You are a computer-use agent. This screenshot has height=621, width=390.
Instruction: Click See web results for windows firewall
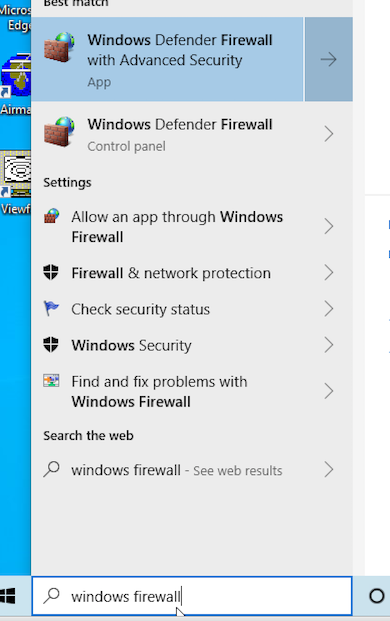[x=238, y=471]
